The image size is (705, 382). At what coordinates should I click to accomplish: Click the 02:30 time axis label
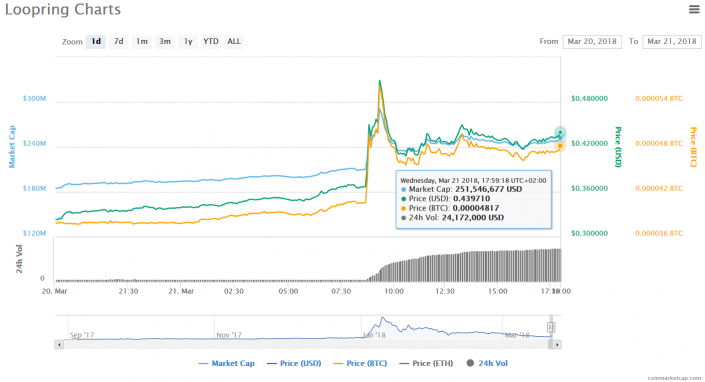[x=234, y=291]
